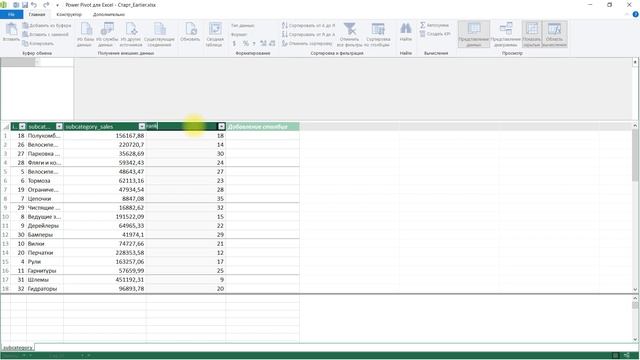
Task: Open Format (Формат) dropdown
Action: 240,34
